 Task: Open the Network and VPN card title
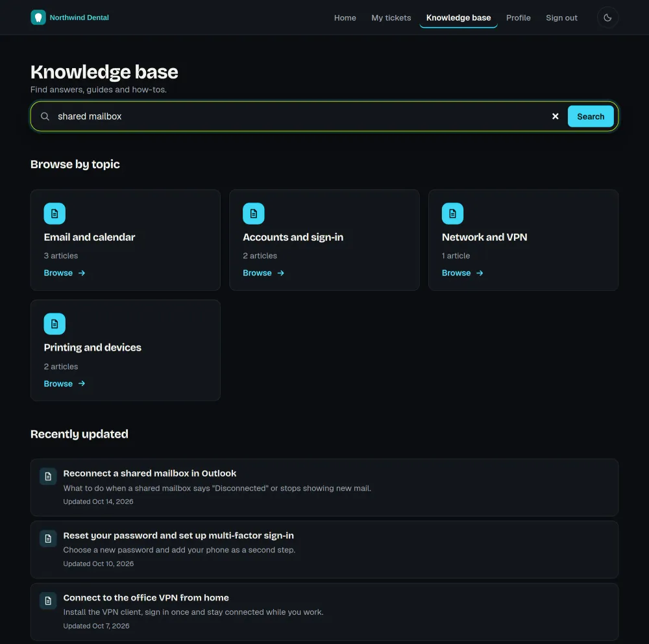coord(484,238)
